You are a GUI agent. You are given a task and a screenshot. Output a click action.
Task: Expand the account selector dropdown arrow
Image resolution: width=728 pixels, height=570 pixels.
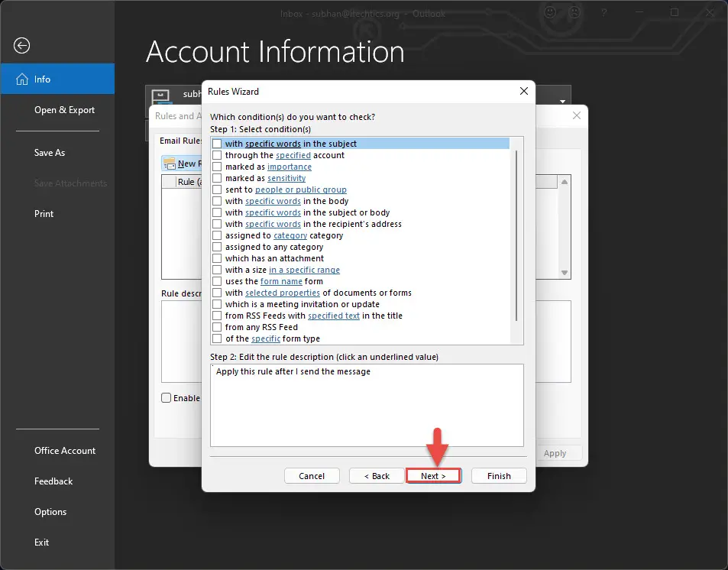click(x=562, y=102)
